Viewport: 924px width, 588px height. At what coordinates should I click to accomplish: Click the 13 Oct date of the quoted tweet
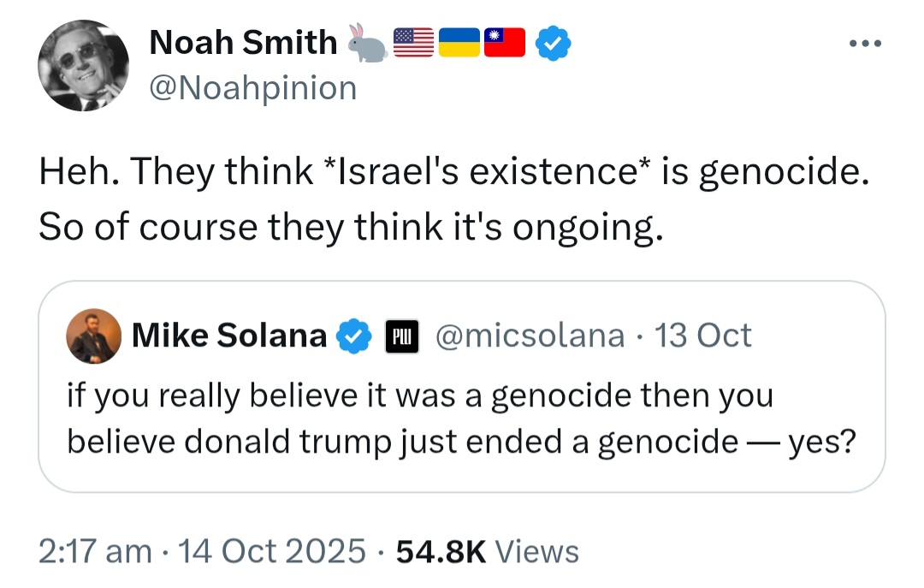coord(703,336)
